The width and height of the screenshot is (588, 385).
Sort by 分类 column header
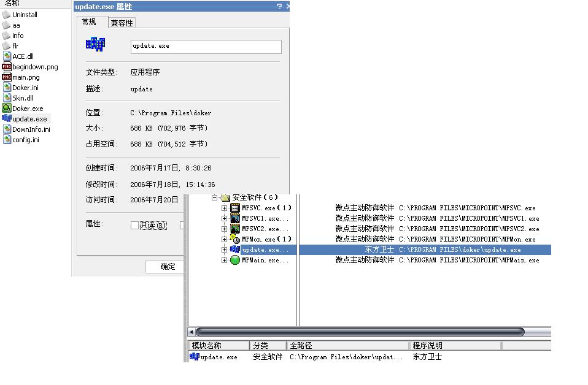pos(268,345)
